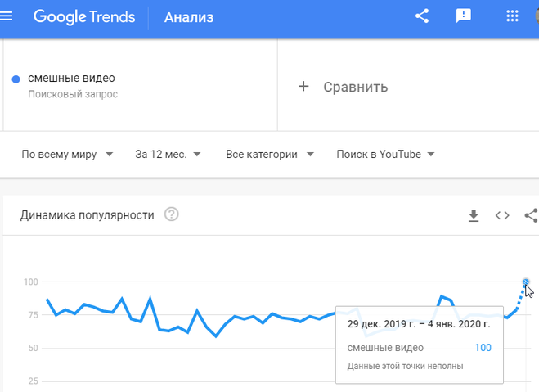Screen dimensions: 539x392
Task: Select the dotted latest data point on chart
Action: [526, 282]
